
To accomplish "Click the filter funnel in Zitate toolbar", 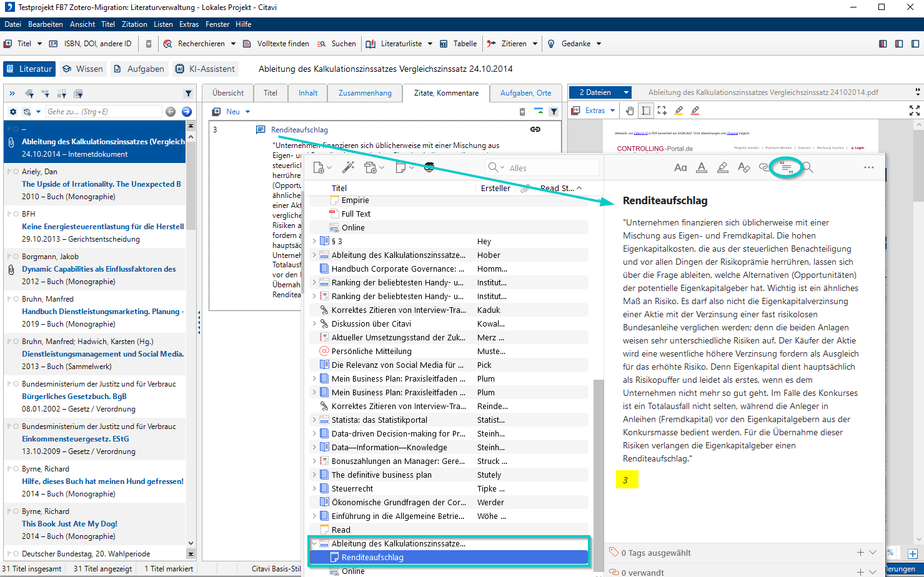I will [554, 112].
